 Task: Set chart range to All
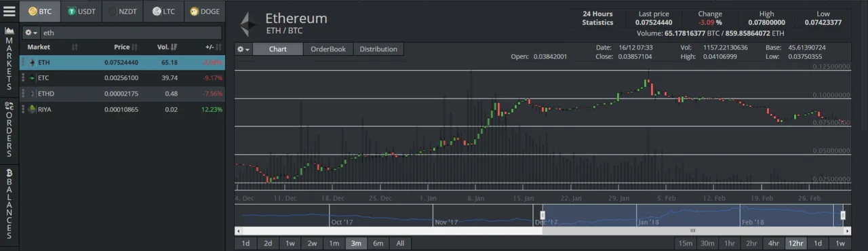pyautogui.click(x=400, y=243)
